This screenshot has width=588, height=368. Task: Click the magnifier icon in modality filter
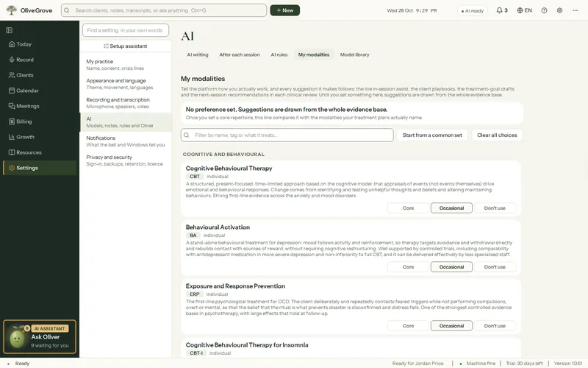187,135
